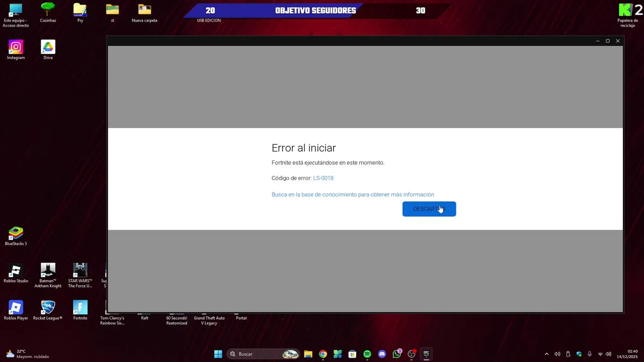Expand hidden system tray icons chevron
This screenshot has width=644, height=362.
pos(546,354)
